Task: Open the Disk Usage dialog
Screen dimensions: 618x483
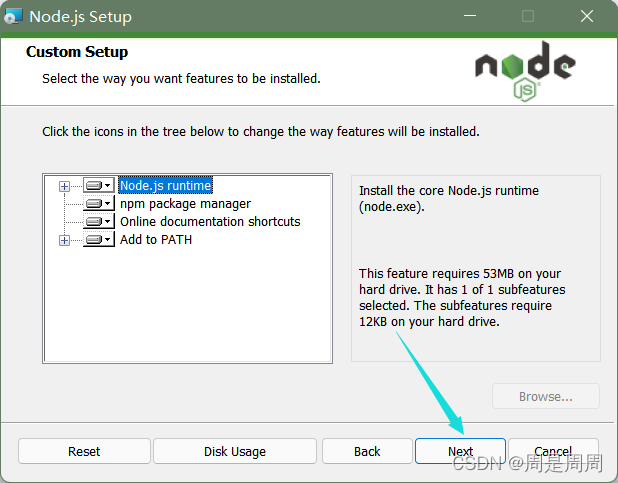Action: coord(235,451)
